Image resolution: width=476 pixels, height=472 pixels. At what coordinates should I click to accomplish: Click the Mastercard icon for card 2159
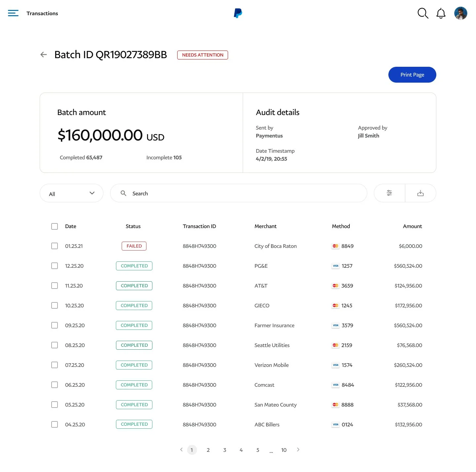point(336,345)
